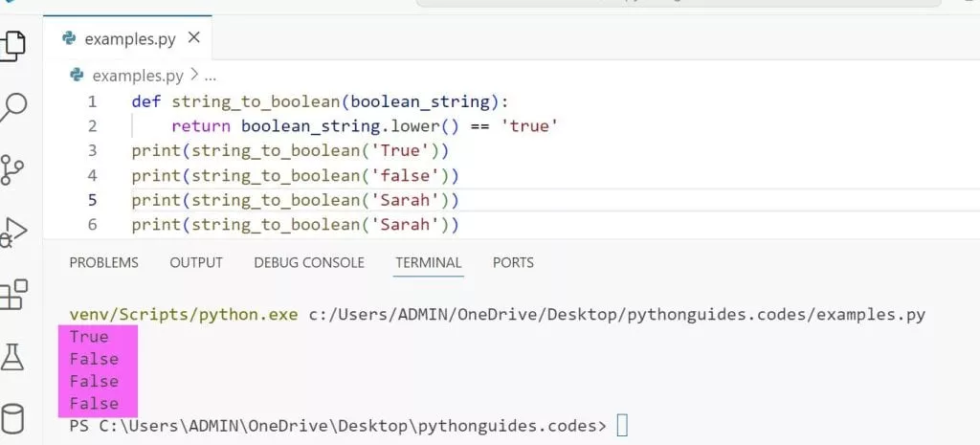
Task: Click the 'true' string on line 2
Action: pyautogui.click(x=529, y=125)
